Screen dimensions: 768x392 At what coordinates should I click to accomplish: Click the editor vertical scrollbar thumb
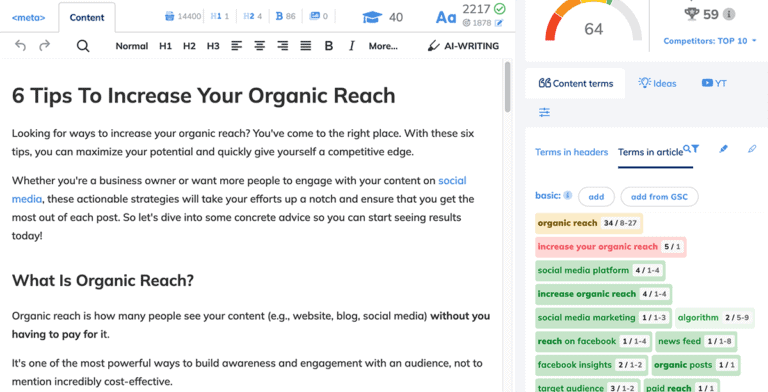point(507,87)
